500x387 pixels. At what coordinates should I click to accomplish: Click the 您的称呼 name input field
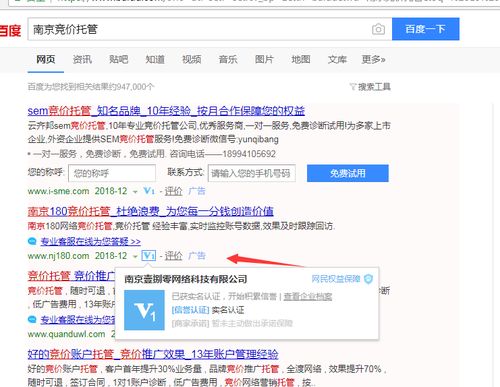(112, 173)
